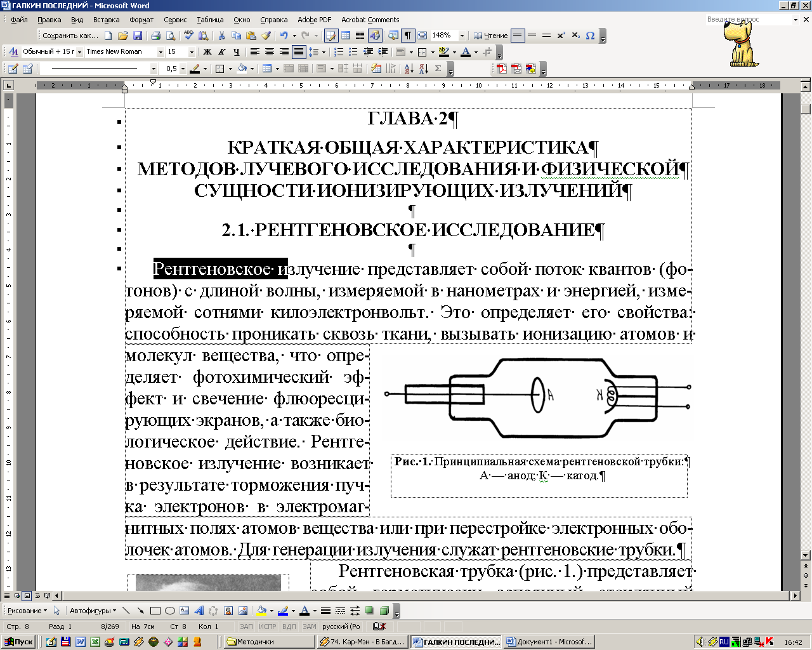Toggle bulleted list
The image size is (812, 650).
[354, 52]
